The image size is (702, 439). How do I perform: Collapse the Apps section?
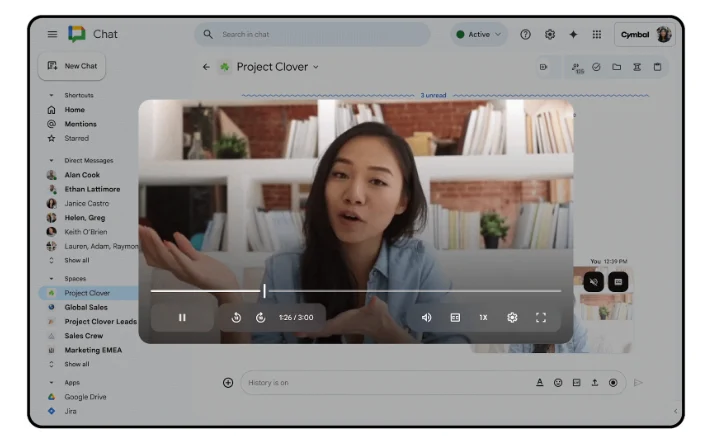[51, 383]
